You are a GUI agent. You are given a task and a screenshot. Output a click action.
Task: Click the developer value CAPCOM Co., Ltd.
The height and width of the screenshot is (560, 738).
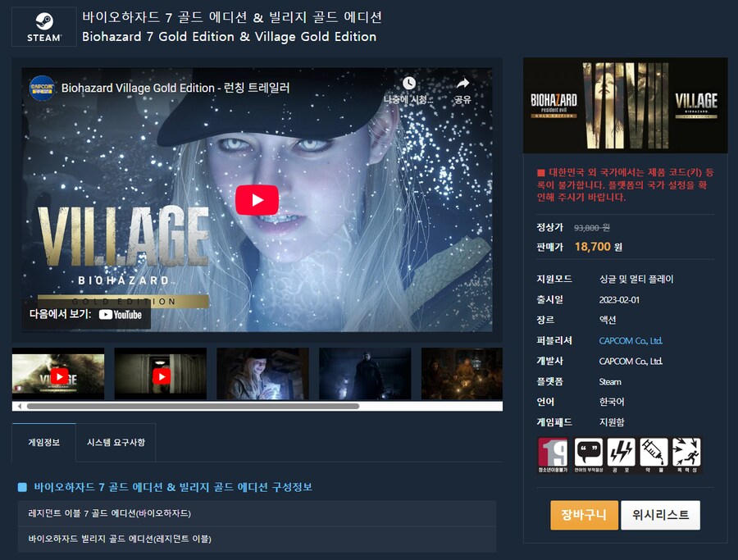(631, 361)
